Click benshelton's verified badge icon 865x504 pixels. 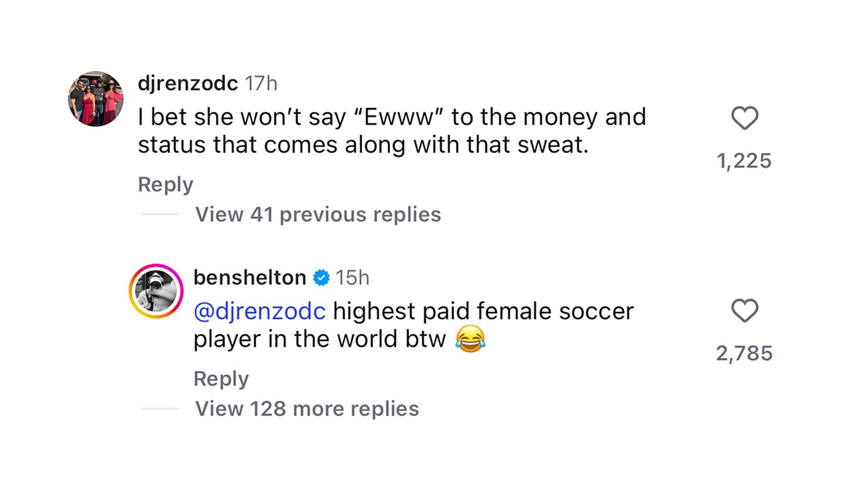pos(322,277)
